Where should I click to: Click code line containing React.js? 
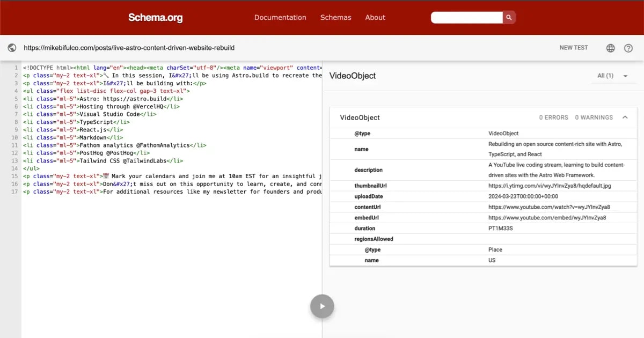point(73,130)
